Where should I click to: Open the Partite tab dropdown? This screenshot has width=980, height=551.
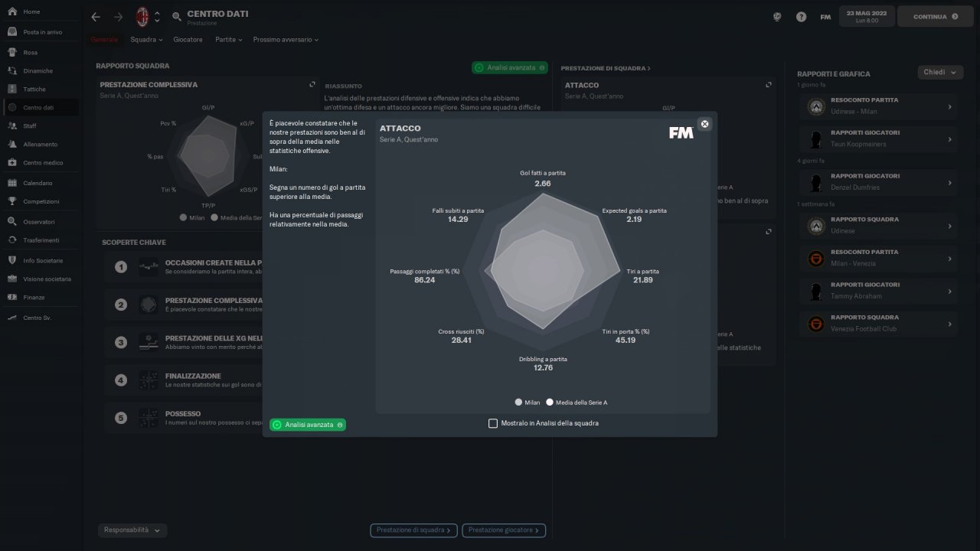(x=229, y=39)
